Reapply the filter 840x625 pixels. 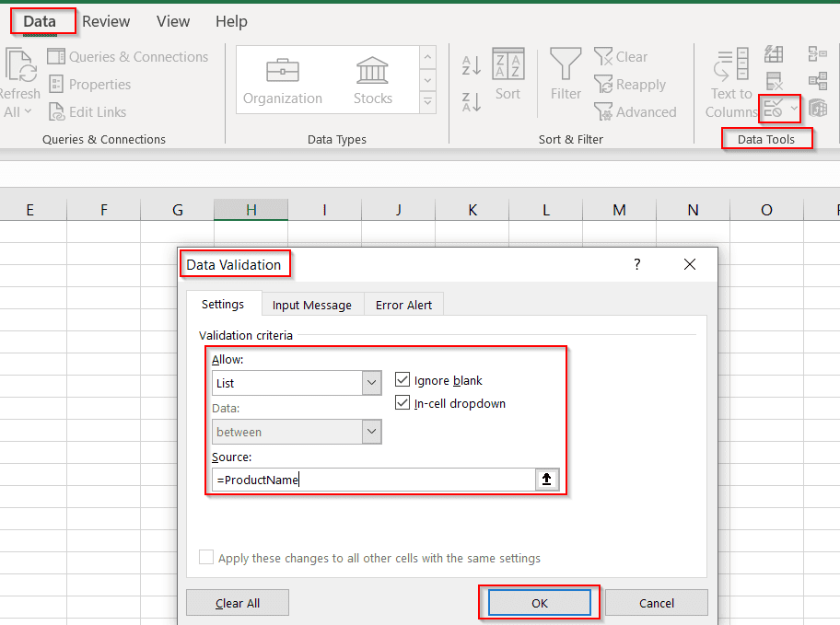click(630, 84)
